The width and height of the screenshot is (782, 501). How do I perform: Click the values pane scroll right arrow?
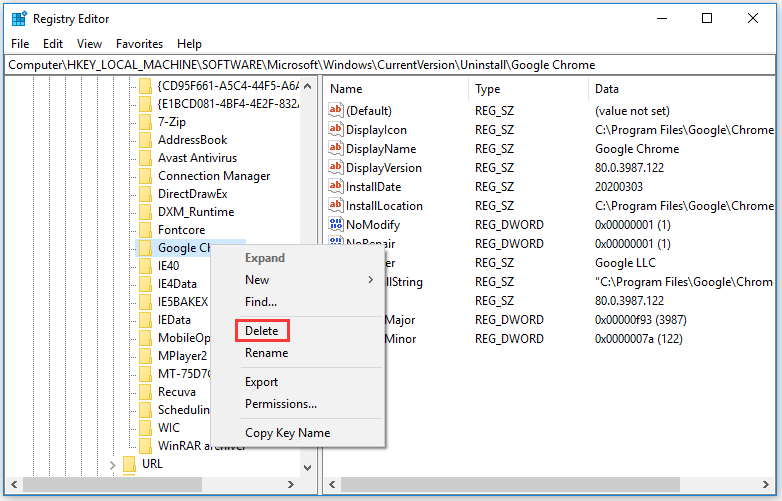coord(766,485)
